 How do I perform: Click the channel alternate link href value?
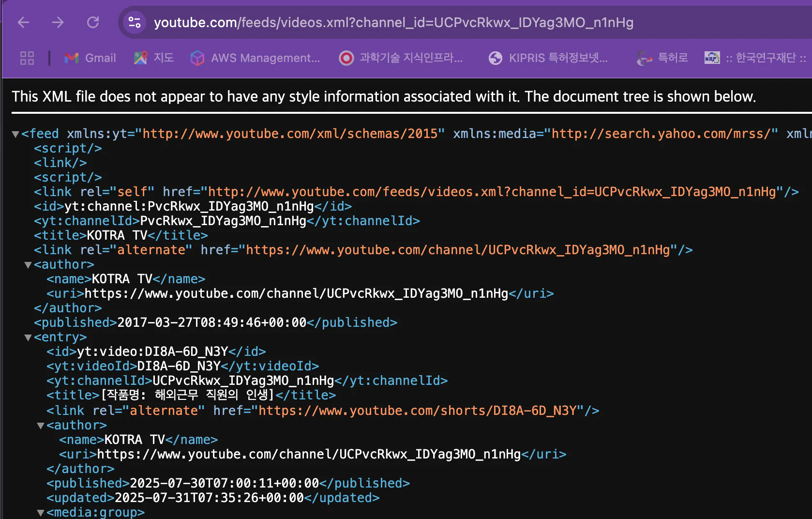point(458,250)
